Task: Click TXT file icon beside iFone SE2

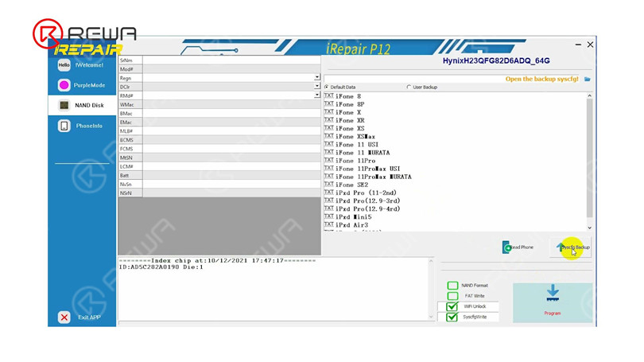Action: tap(328, 185)
